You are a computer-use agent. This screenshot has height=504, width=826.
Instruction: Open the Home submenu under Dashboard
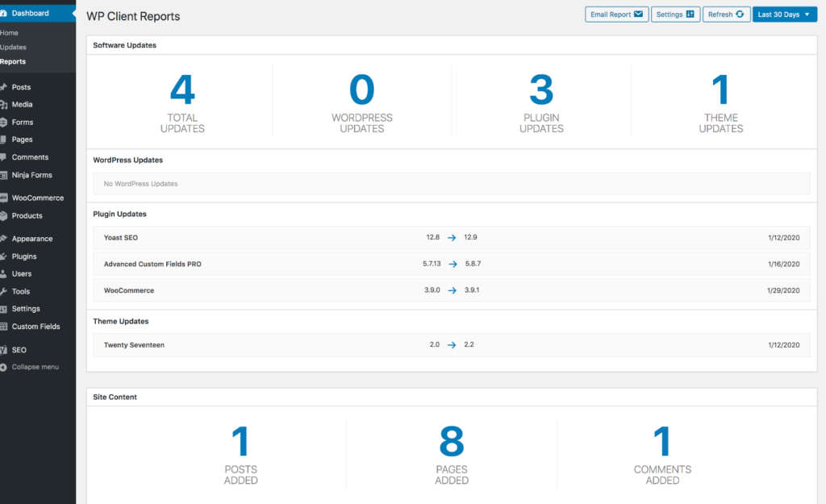click(10, 33)
